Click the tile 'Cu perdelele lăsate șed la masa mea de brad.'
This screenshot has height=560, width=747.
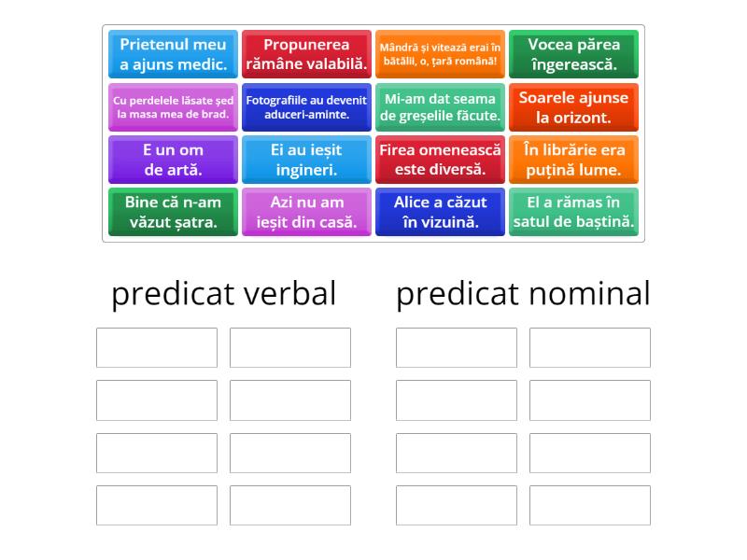[x=173, y=106]
